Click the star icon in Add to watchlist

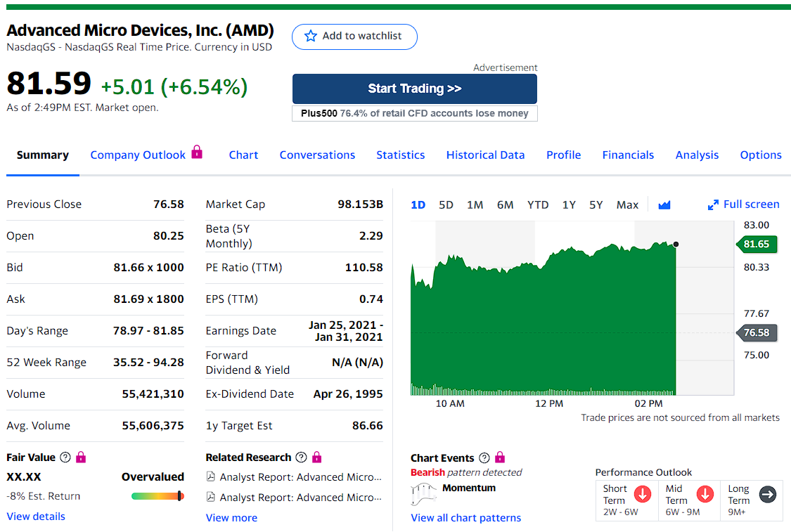point(311,36)
